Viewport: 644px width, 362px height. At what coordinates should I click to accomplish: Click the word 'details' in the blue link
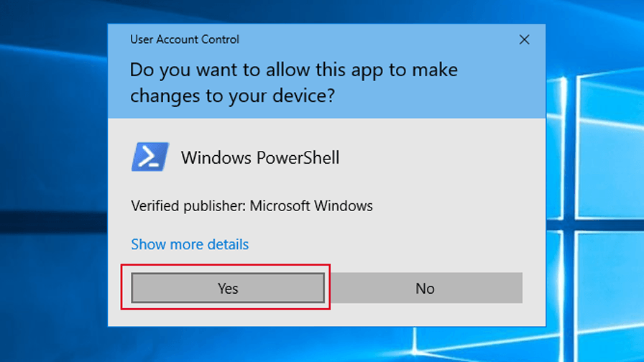point(228,244)
